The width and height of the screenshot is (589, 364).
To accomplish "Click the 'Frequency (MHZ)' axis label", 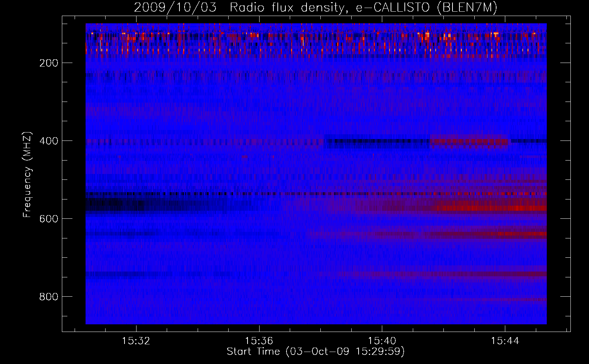I will pos(27,174).
